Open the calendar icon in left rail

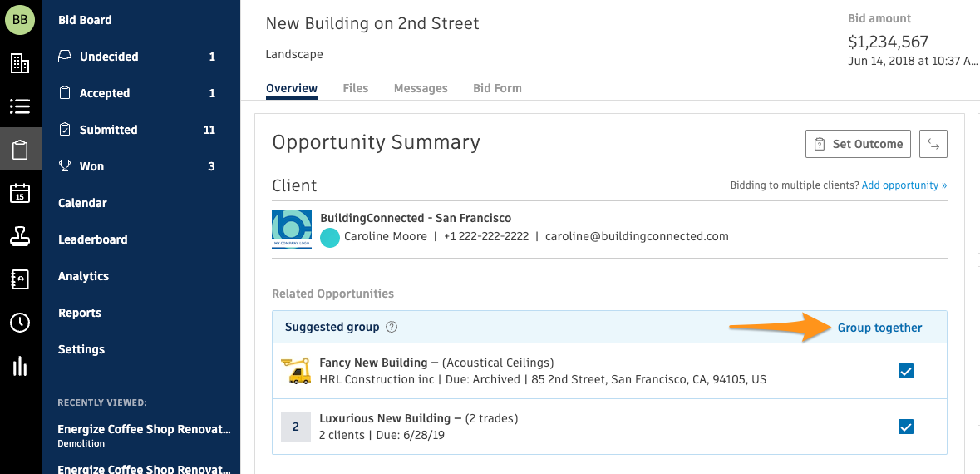pyautogui.click(x=20, y=193)
